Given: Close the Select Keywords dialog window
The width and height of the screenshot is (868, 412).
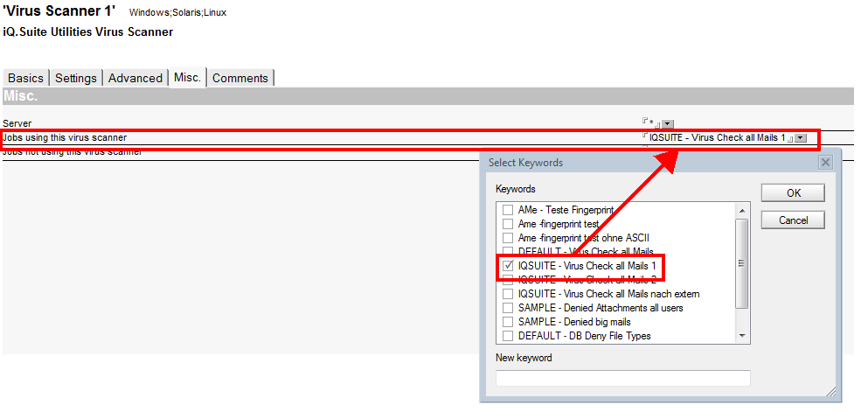Looking at the screenshot, I should click(x=824, y=163).
